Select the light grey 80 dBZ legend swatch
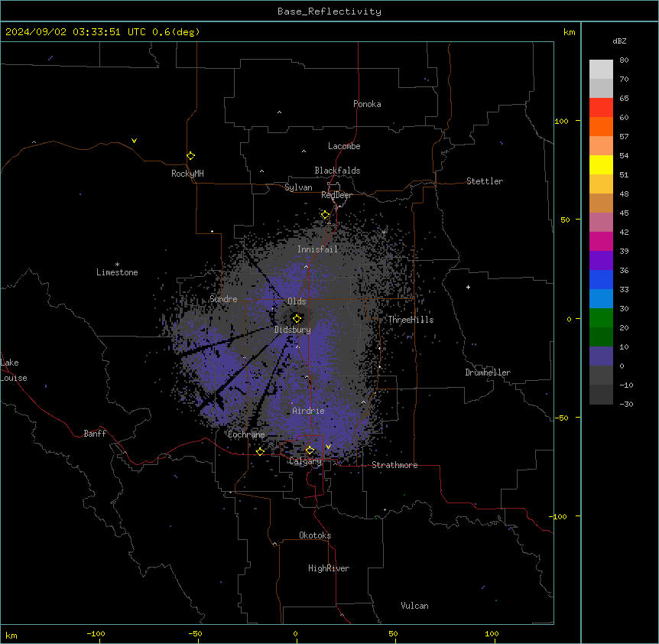 601,70
